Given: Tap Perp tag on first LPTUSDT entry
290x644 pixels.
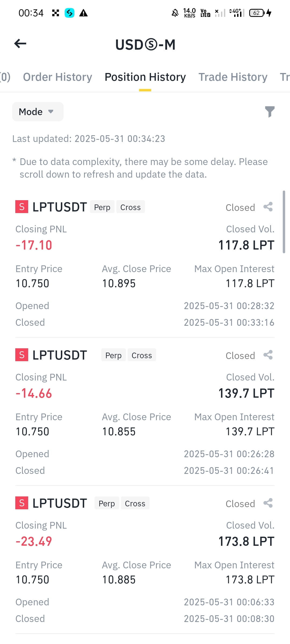Looking at the screenshot, I should coord(102,207).
